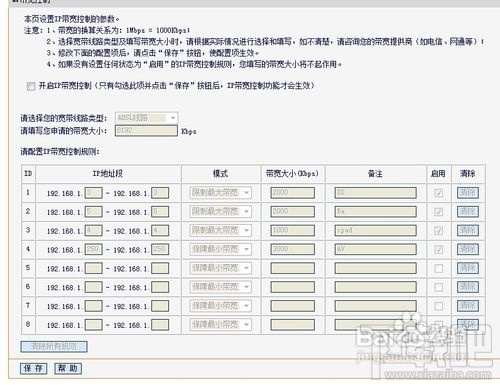Toggle the 启用 checkbox for rule 1
This screenshot has width=500, height=385.
click(439, 193)
